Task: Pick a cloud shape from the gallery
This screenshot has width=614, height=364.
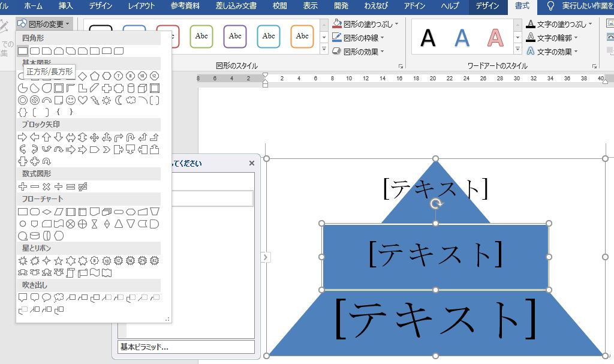Action: point(131,101)
